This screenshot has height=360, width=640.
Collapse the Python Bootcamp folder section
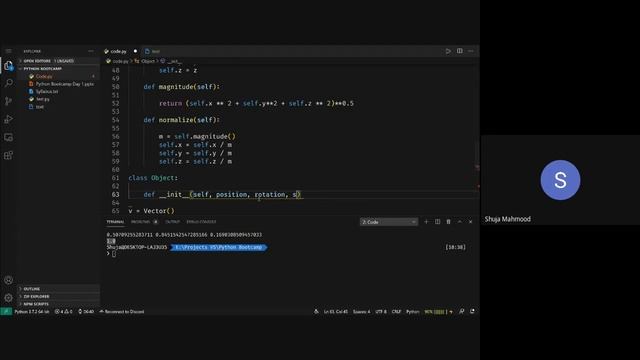coord(59,69)
